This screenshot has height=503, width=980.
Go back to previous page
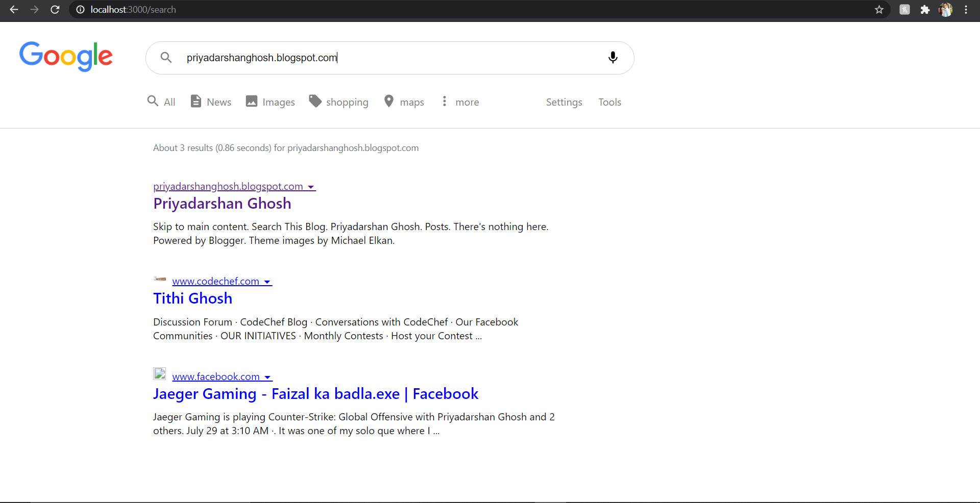tap(14, 10)
